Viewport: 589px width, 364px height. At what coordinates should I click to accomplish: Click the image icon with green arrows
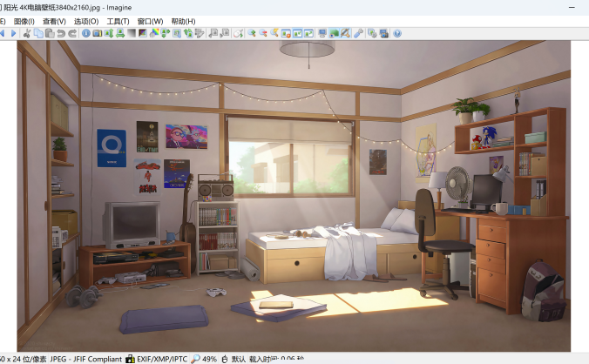(166, 33)
